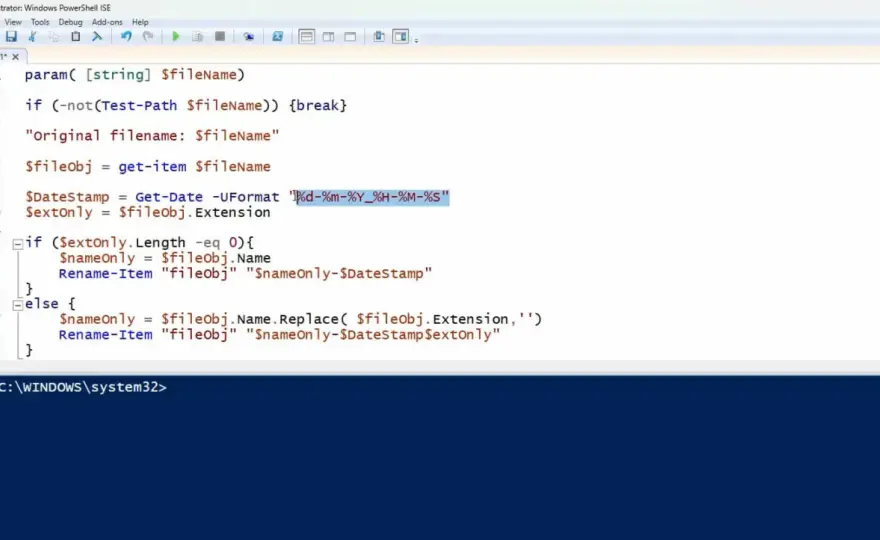This screenshot has width=880, height=540.
Task: Collapse the else code block
Action: pos(17,305)
